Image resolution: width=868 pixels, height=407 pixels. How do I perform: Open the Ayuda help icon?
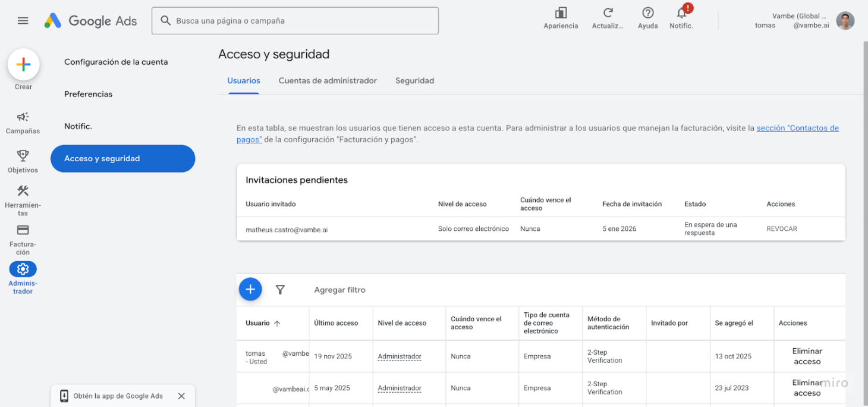tap(648, 14)
